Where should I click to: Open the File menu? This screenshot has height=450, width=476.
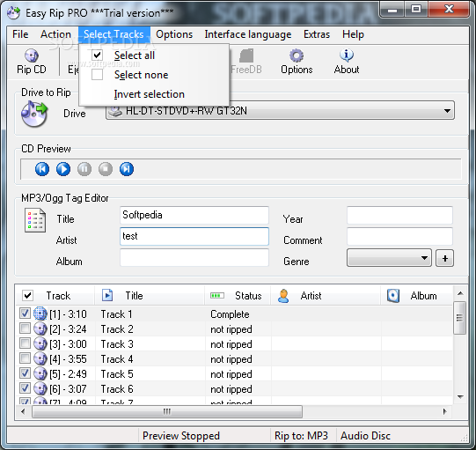(20, 34)
